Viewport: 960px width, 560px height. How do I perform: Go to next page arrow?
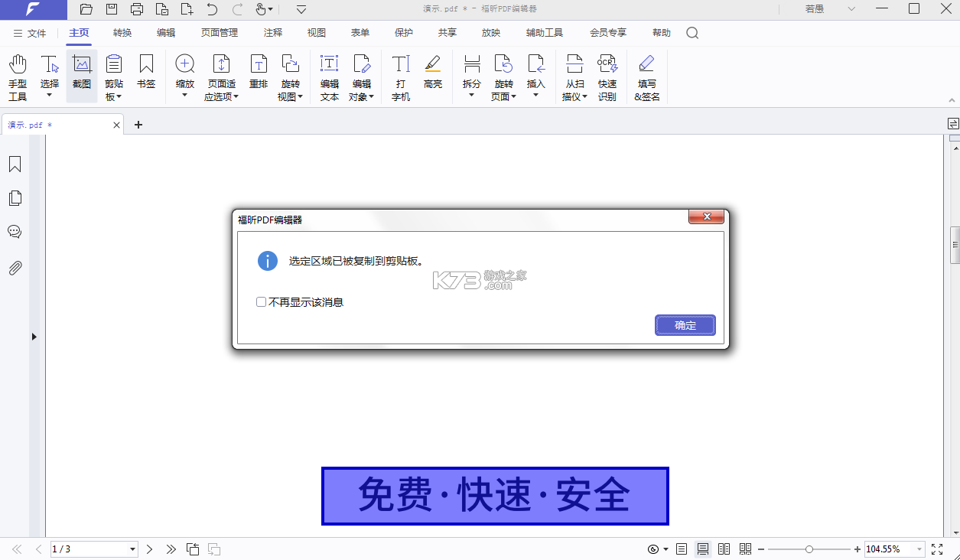[x=150, y=549]
